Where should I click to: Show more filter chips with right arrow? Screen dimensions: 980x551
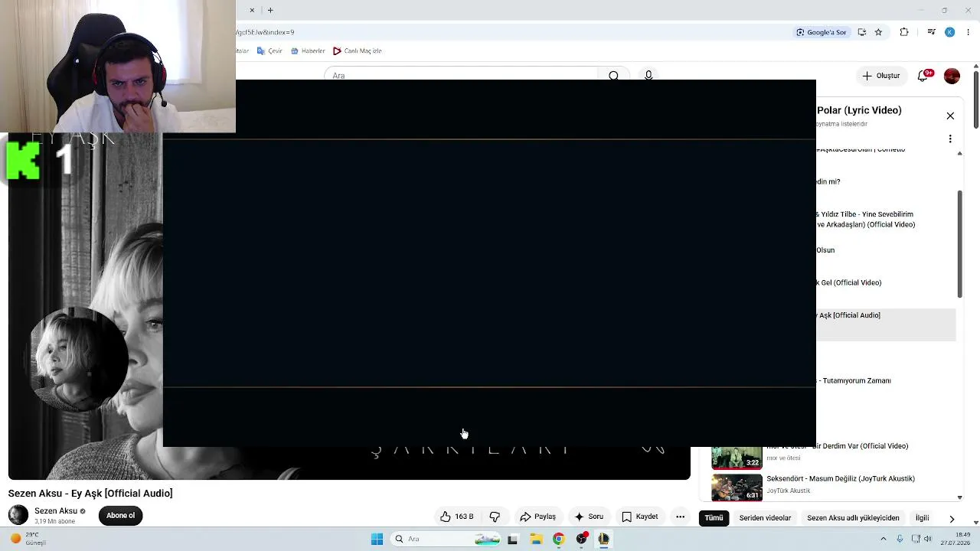coord(952,518)
